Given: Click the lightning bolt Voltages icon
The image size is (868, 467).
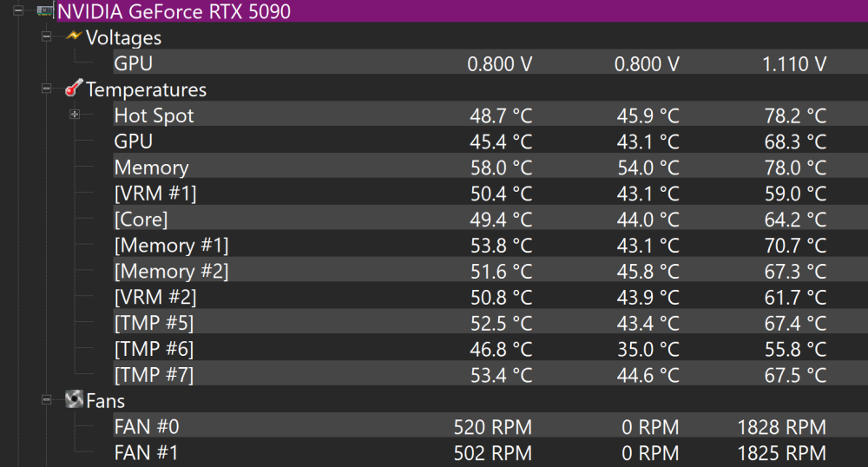Looking at the screenshot, I should coord(74,36).
